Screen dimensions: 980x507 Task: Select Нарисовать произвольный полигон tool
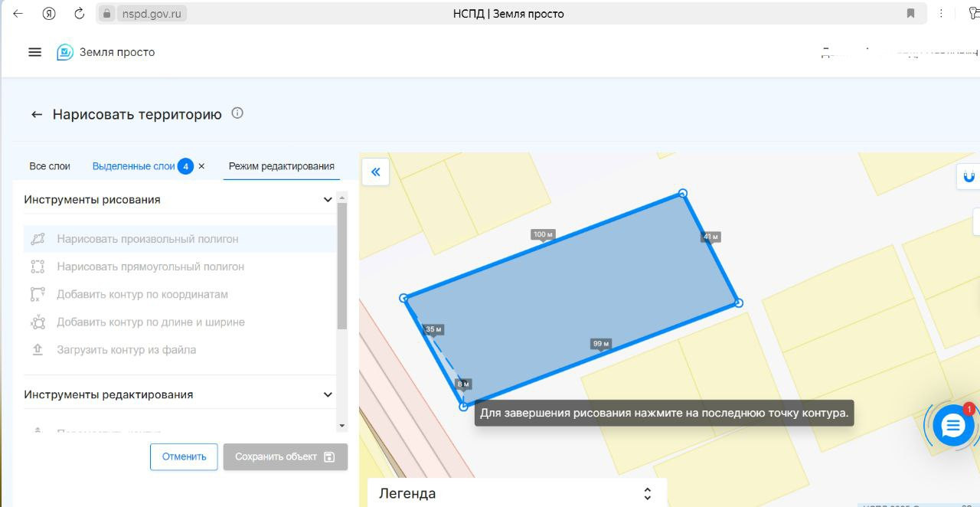147,239
